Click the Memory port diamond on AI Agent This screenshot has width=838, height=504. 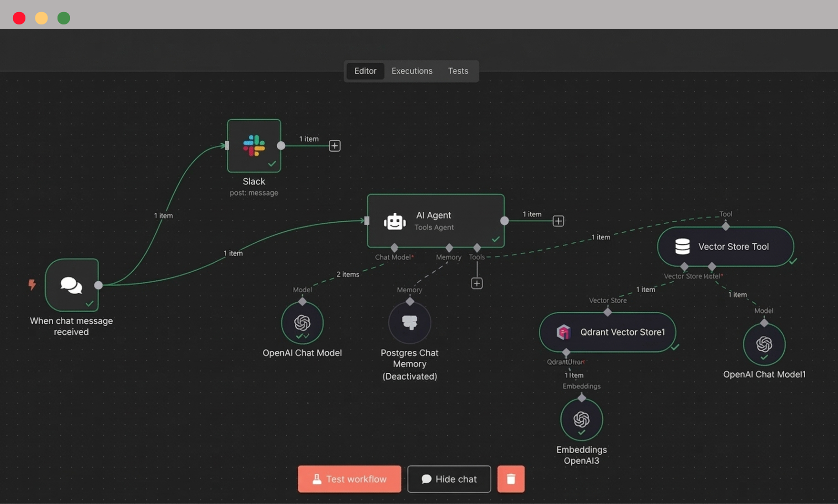click(449, 248)
